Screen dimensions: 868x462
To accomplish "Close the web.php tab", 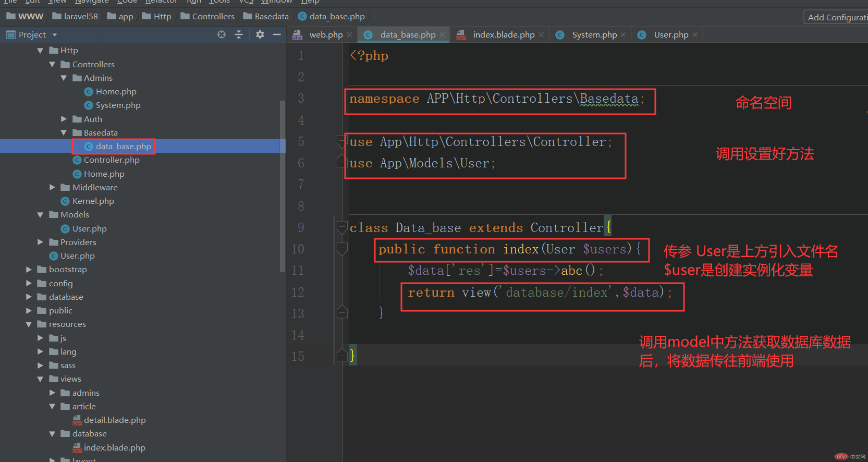I will click(x=349, y=35).
